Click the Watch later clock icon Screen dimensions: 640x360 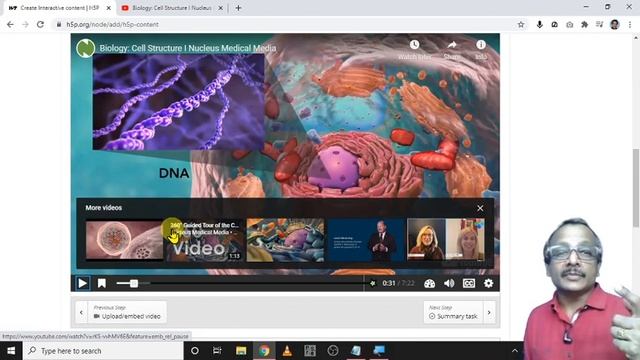point(414,45)
